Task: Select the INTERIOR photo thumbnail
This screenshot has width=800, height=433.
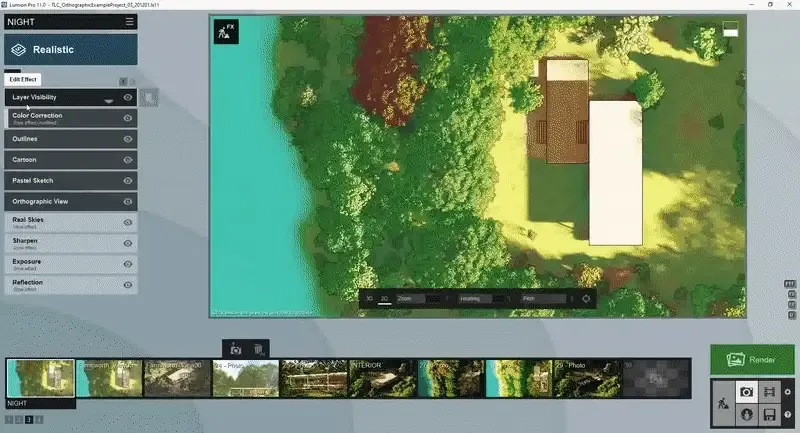Action: coord(383,378)
